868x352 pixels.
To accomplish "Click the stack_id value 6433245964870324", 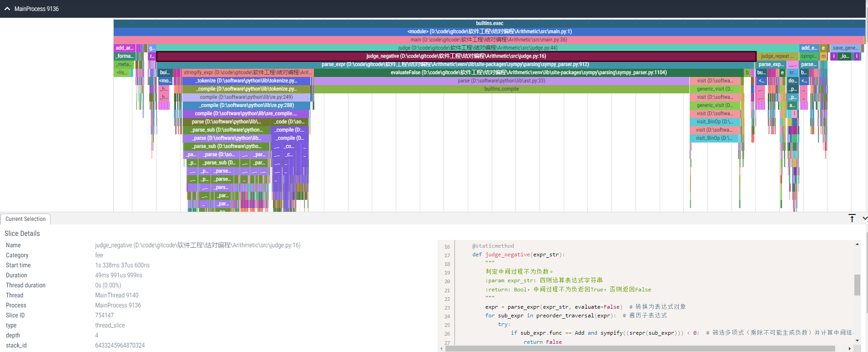I will coord(120,345).
